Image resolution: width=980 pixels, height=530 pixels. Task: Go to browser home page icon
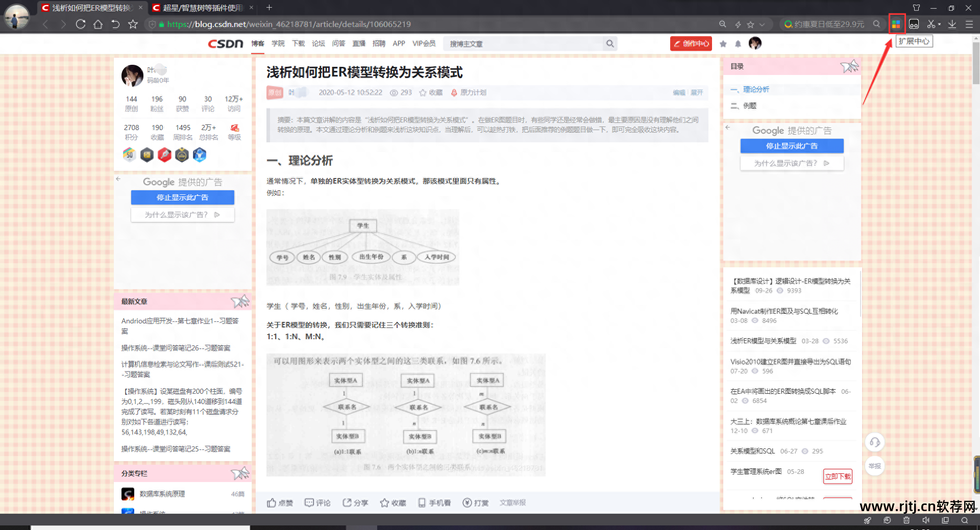(x=98, y=24)
